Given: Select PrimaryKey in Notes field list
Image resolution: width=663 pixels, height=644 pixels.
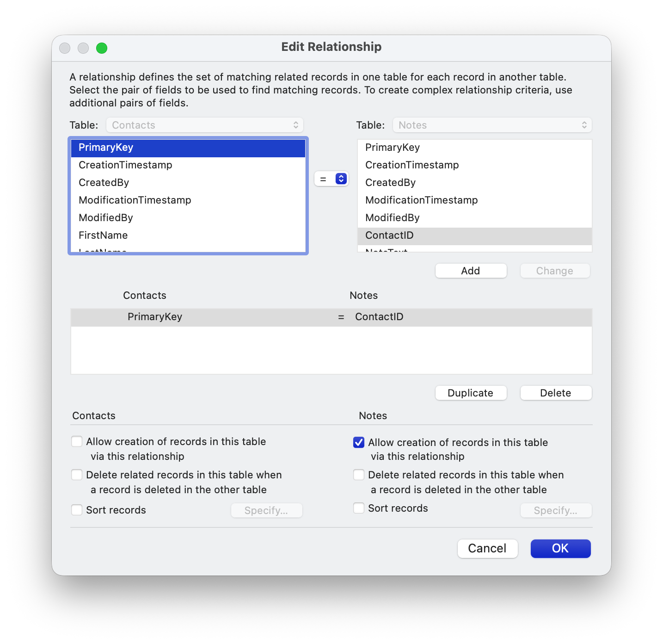Looking at the screenshot, I should click(x=475, y=148).
